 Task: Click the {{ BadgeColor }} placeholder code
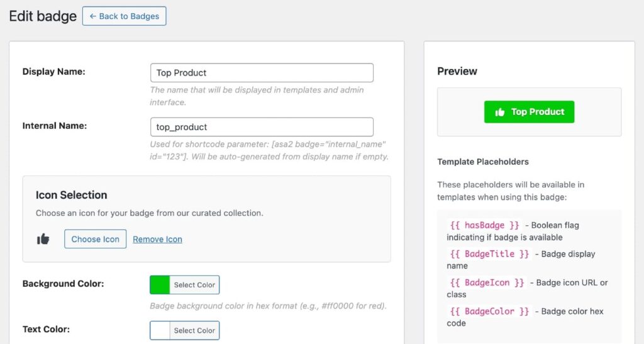[489, 311]
